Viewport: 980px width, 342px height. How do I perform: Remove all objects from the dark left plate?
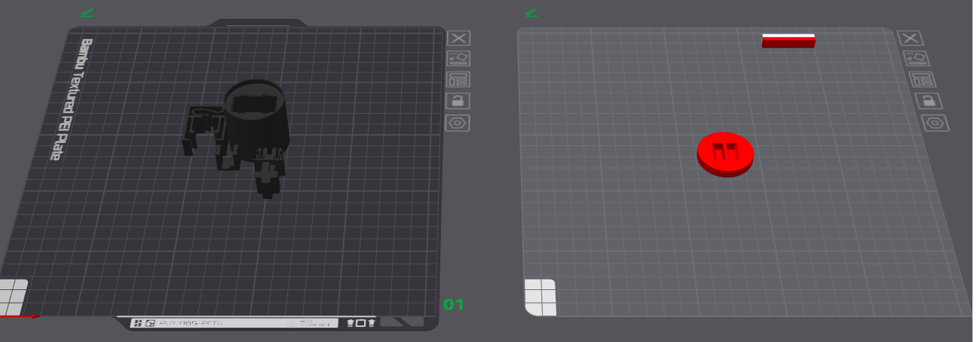pos(458,38)
